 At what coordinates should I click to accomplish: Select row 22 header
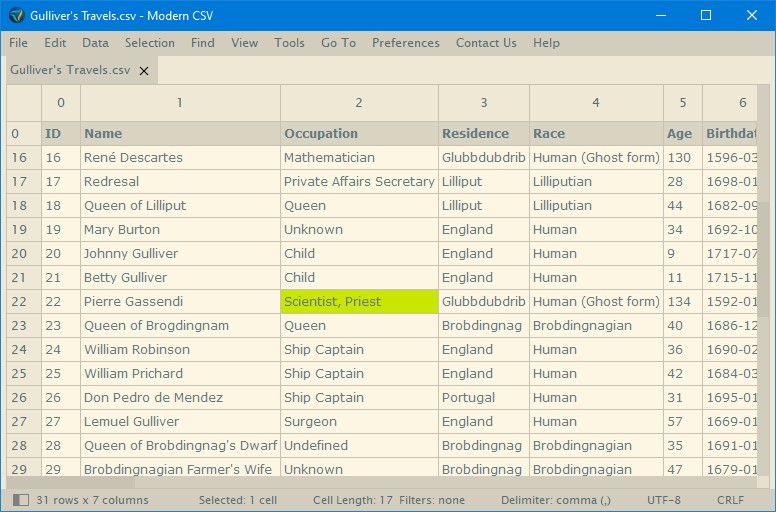point(24,302)
